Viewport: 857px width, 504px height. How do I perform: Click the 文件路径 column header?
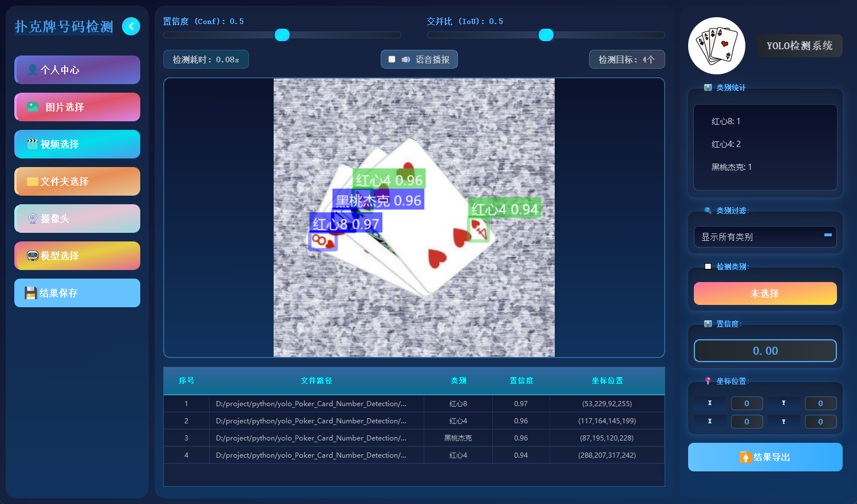317,380
